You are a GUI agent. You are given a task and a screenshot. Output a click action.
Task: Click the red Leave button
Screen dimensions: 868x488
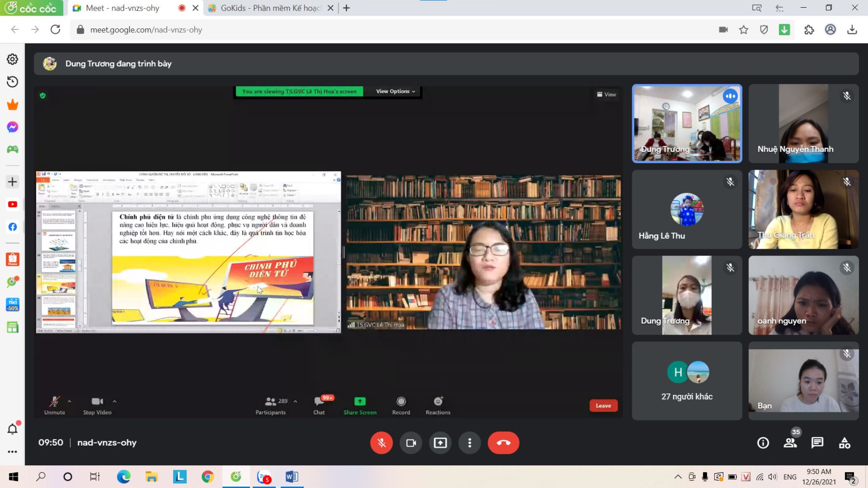coord(603,406)
